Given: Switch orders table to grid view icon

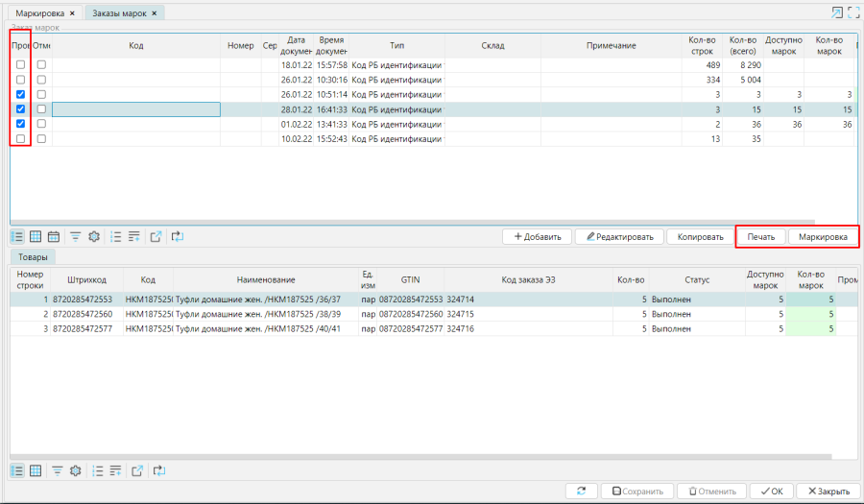Looking at the screenshot, I should (x=36, y=236).
